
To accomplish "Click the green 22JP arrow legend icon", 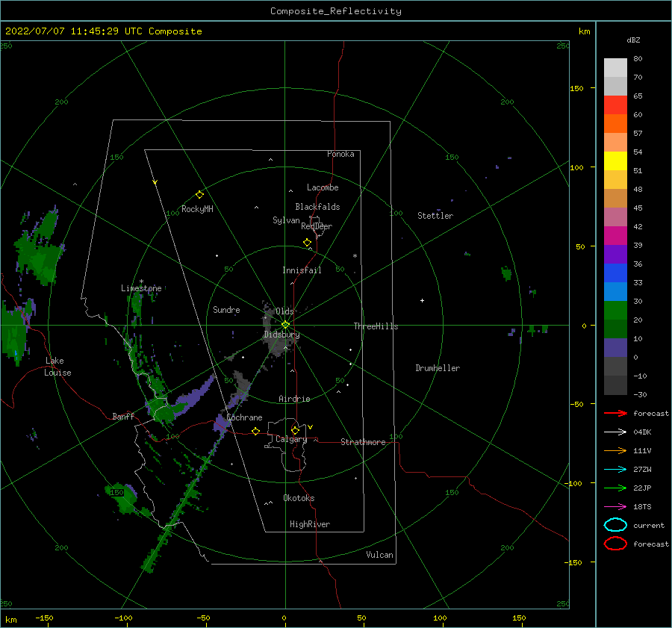I will (615, 488).
